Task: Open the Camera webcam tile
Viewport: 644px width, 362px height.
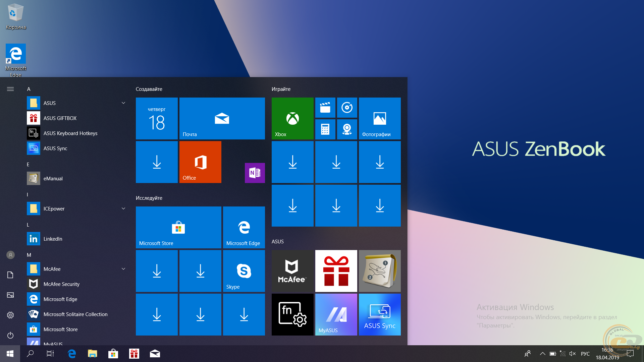Action: click(x=347, y=129)
